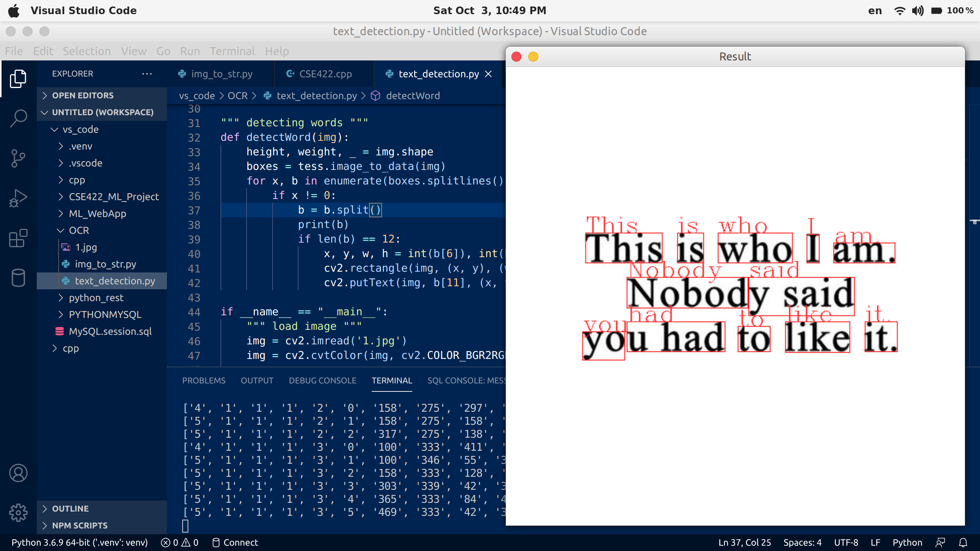The height and width of the screenshot is (551, 980).
Task: Open the Explorer more actions ellipsis
Action: coord(147,74)
